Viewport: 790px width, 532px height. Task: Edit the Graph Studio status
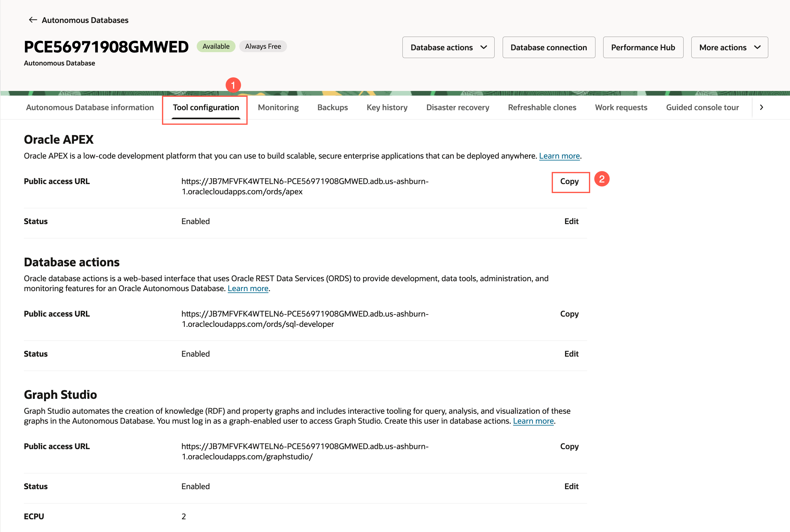click(571, 487)
